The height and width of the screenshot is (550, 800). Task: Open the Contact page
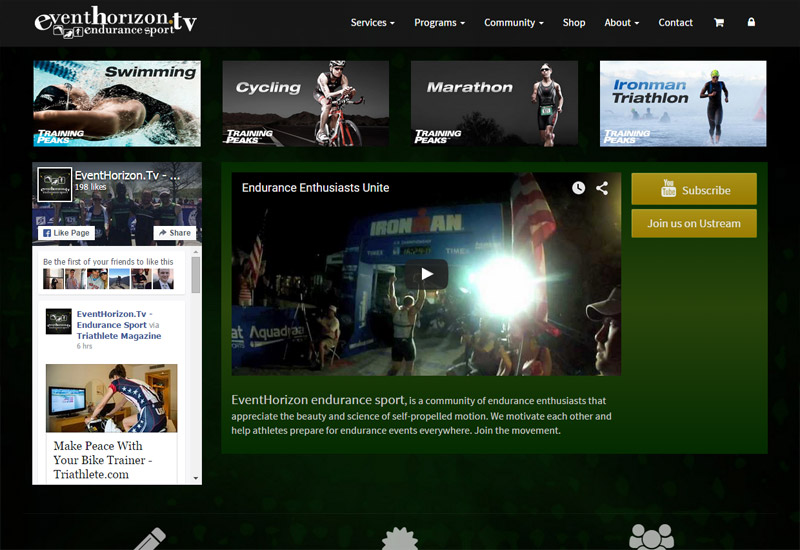point(676,22)
